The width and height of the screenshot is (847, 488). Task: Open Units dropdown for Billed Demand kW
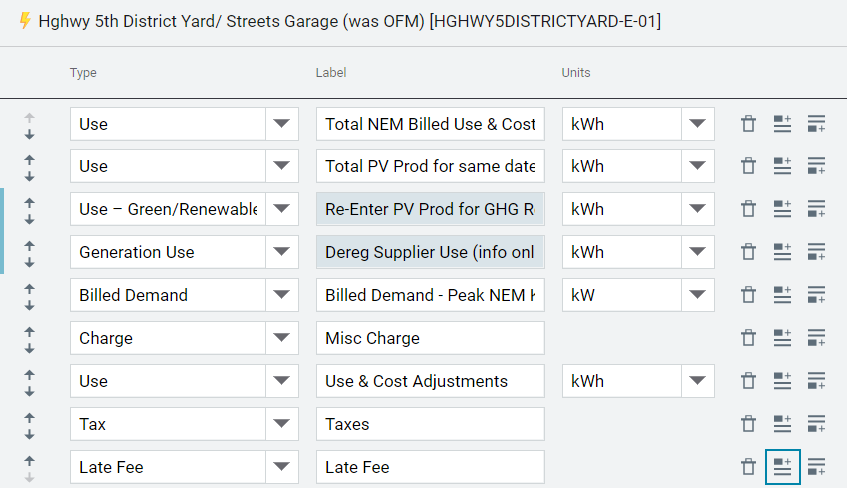pos(697,295)
